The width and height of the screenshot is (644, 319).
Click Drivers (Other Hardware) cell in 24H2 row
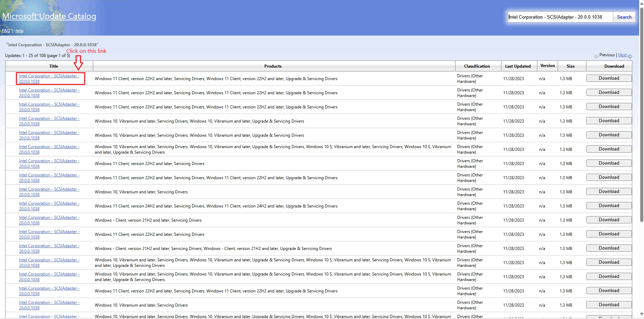[470, 206]
